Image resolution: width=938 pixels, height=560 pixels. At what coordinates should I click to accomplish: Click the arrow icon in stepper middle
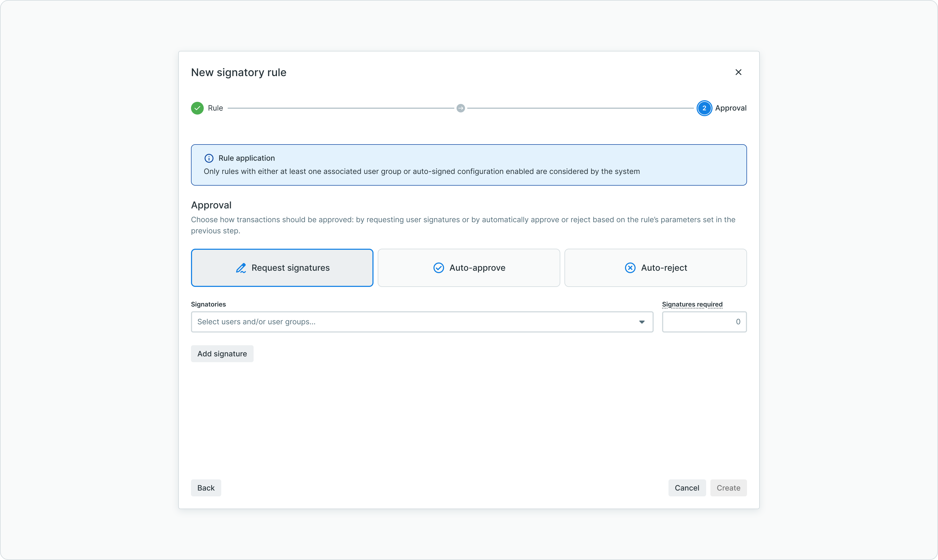pos(461,108)
